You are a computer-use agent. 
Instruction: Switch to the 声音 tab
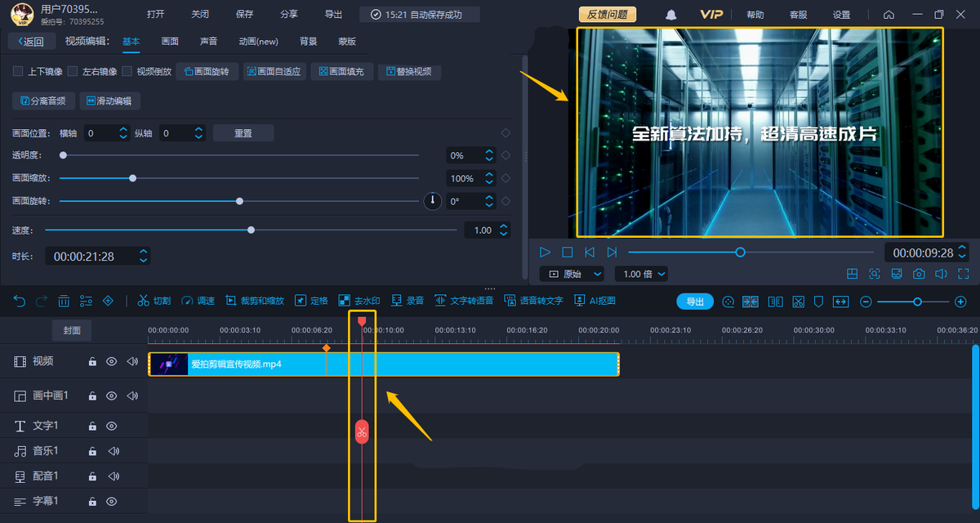coord(209,42)
